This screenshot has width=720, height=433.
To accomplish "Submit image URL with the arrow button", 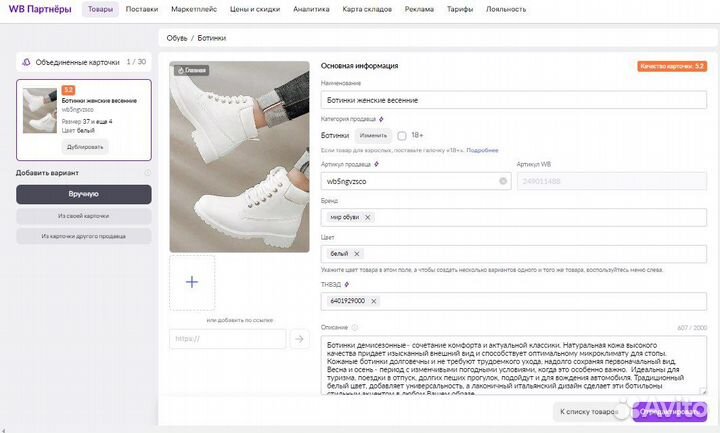I will point(299,339).
